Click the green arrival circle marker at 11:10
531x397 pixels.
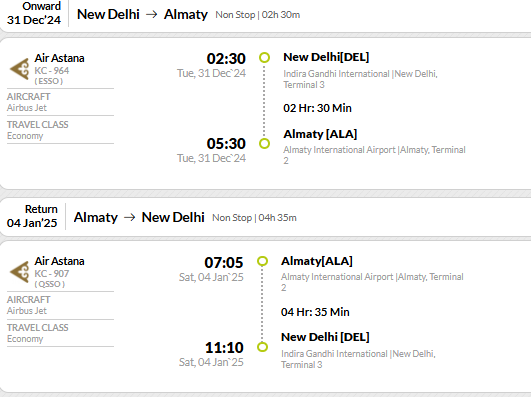click(262, 347)
